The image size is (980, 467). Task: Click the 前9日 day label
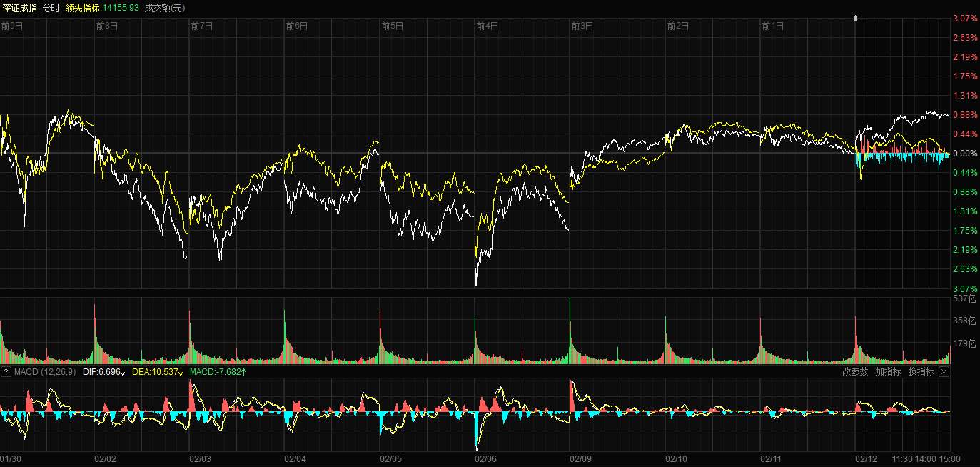point(12,26)
